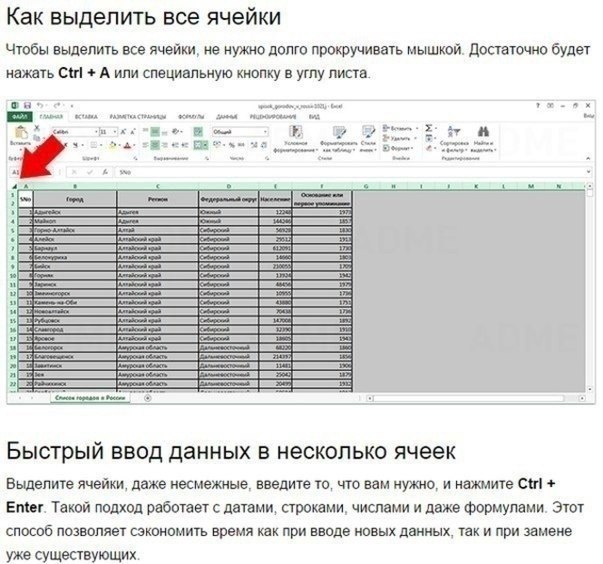Click column header B
Screen dimensions: 603x564
(x=75, y=186)
